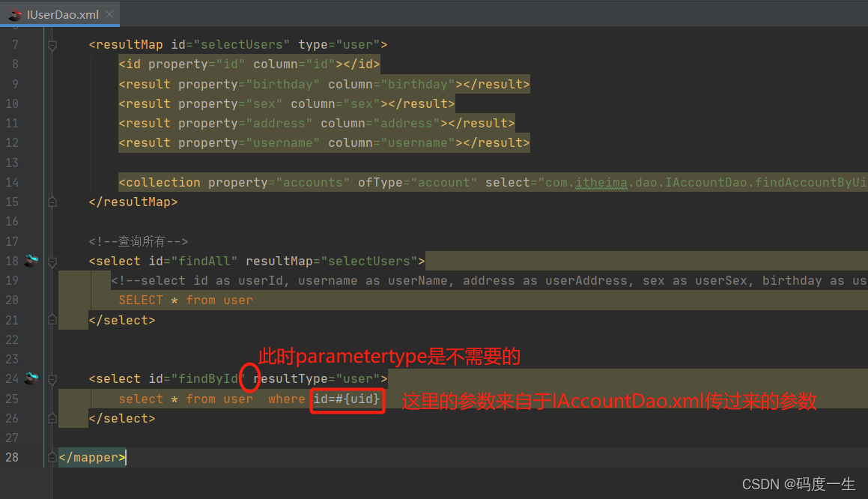Image resolution: width=868 pixels, height=499 pixels.
Task: Click the id="findAll" attribute
Action: coord(193,261)
